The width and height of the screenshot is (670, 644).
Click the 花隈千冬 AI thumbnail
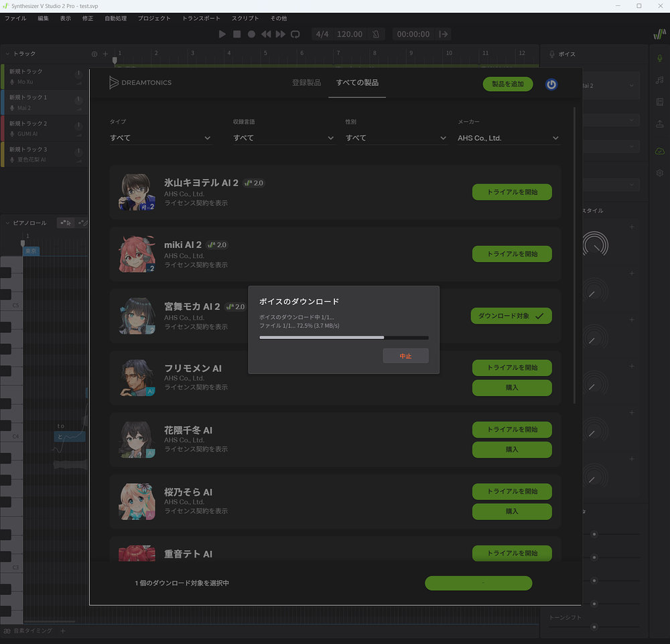137,440
